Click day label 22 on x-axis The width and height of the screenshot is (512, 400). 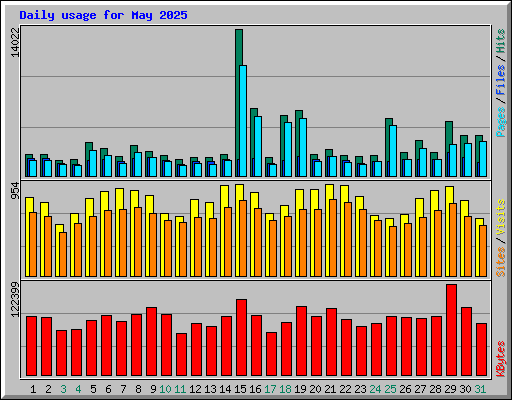(345, 389)
